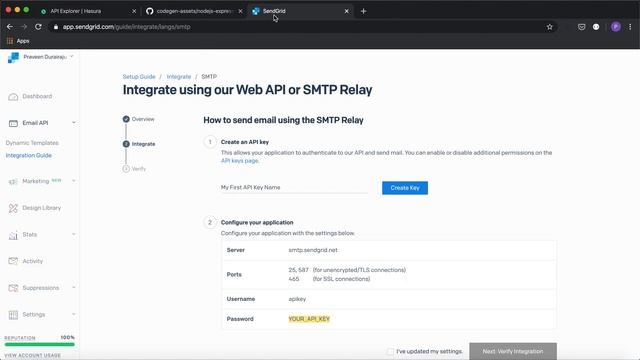Expand the Email API section chevron

[73, 123]
